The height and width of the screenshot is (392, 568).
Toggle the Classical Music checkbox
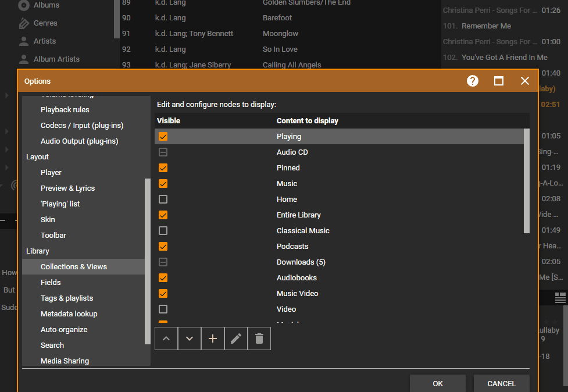[x=163, y=231]
